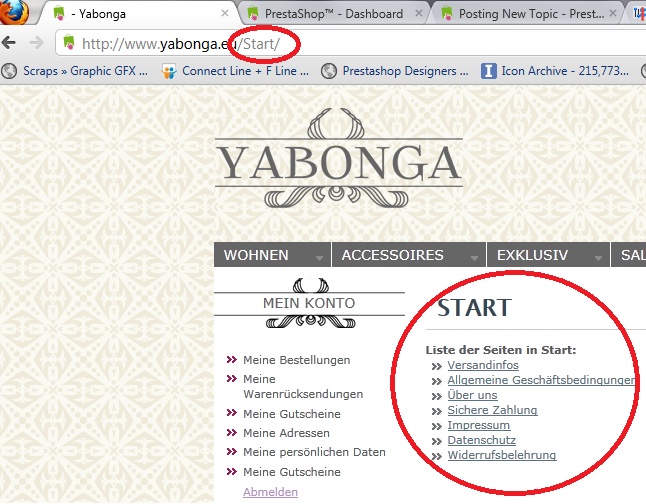Click the arrow bullet beside Meine Adressen

(x=232, y=432)
